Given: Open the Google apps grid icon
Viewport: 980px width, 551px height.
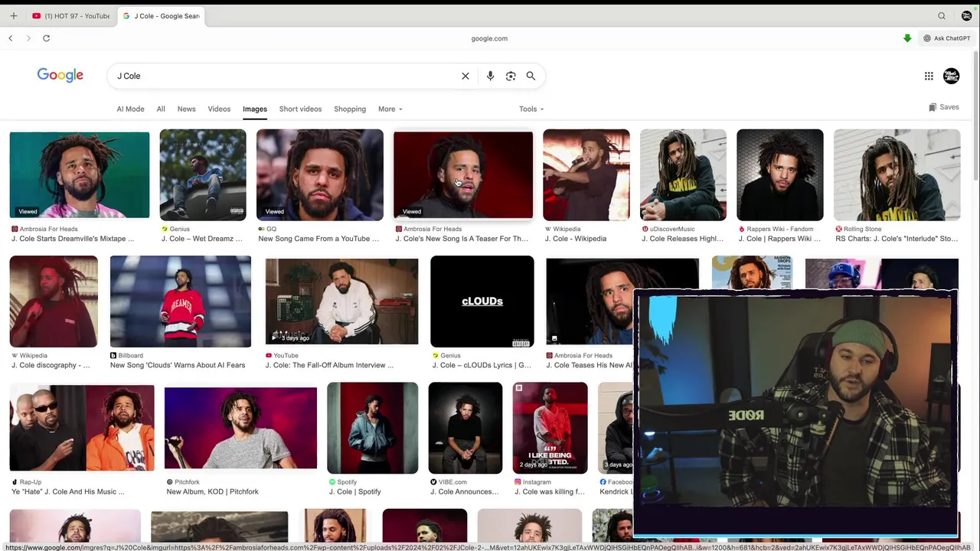Looking at the screenshot, I should (x=929, y=76).
